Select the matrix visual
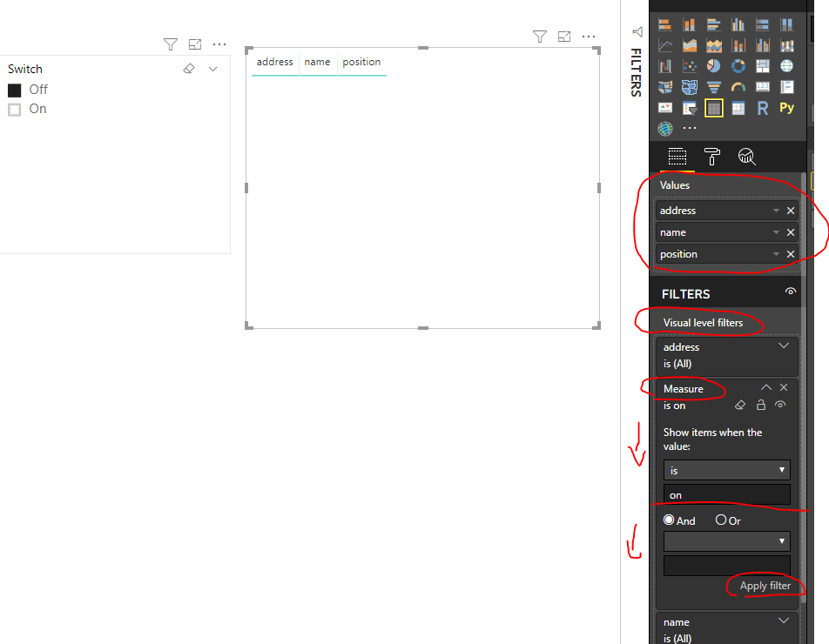The height and width of the screenshot is (644, 829). (738, 108)
